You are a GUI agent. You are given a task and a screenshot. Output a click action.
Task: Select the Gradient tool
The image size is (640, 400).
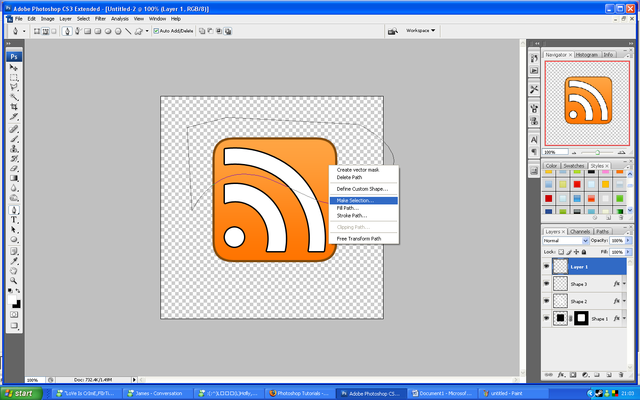(x=14, y=178)
